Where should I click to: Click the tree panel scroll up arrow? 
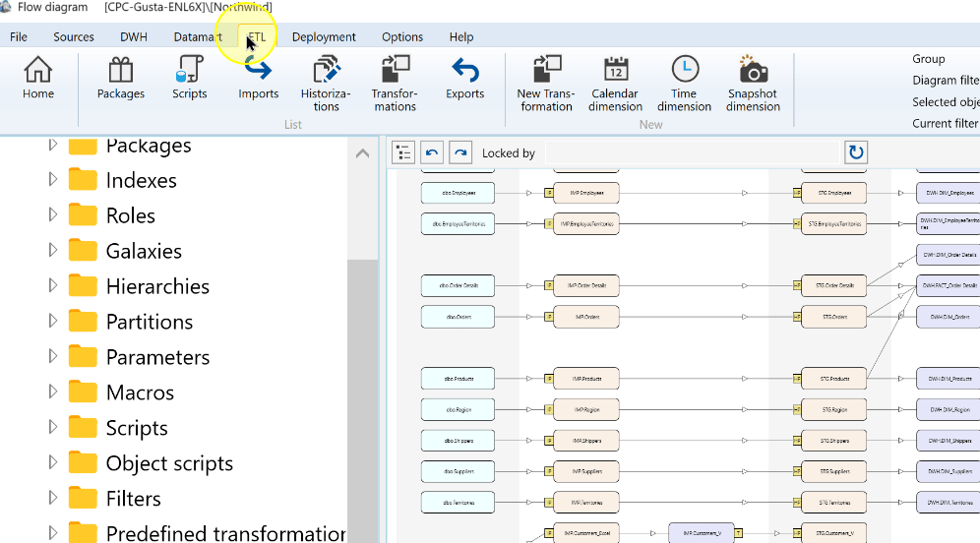tap(362, 153)
